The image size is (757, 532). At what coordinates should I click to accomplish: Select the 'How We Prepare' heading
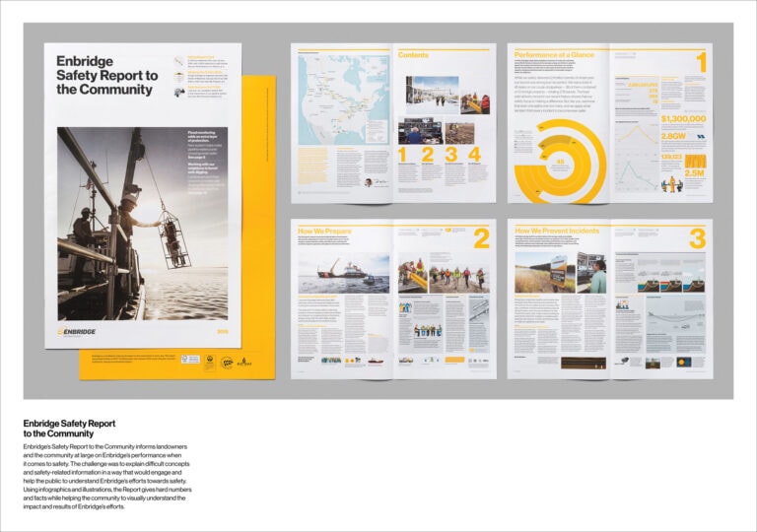coord(324,232)
